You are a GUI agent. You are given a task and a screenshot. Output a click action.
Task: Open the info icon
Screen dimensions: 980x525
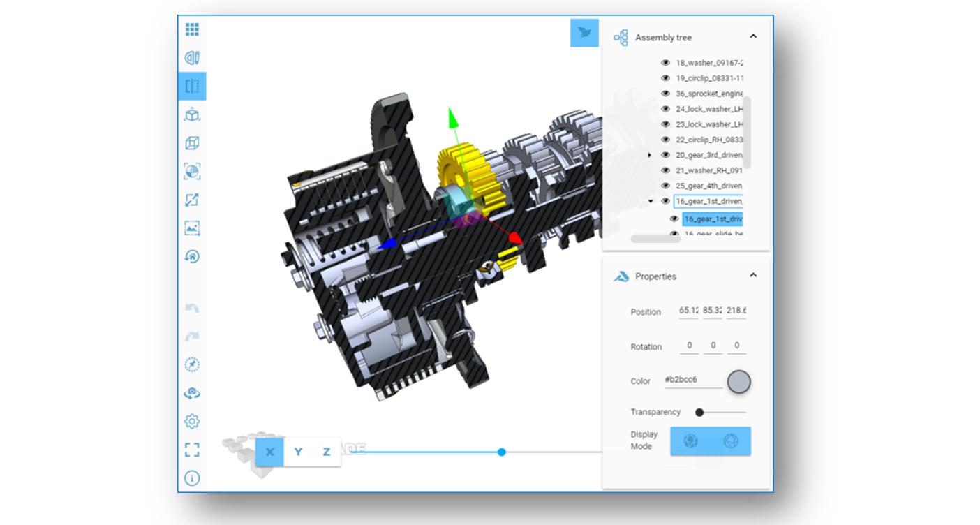coord(192,478)
